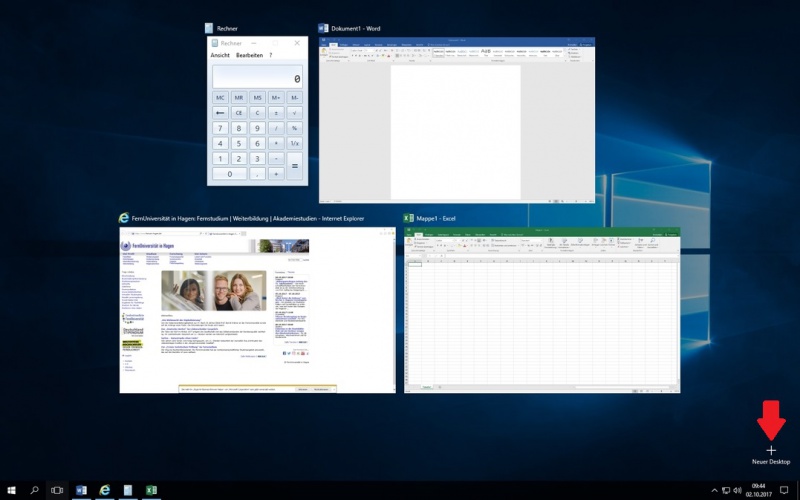800x500 pixels.
Task: Click the minus key in Rechner
Action: [276, 159]
